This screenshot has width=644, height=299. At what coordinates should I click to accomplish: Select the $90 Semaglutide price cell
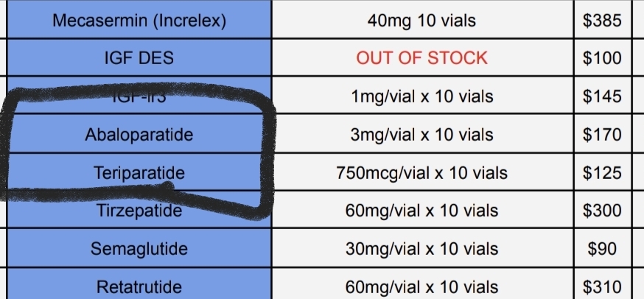point(602,249)
